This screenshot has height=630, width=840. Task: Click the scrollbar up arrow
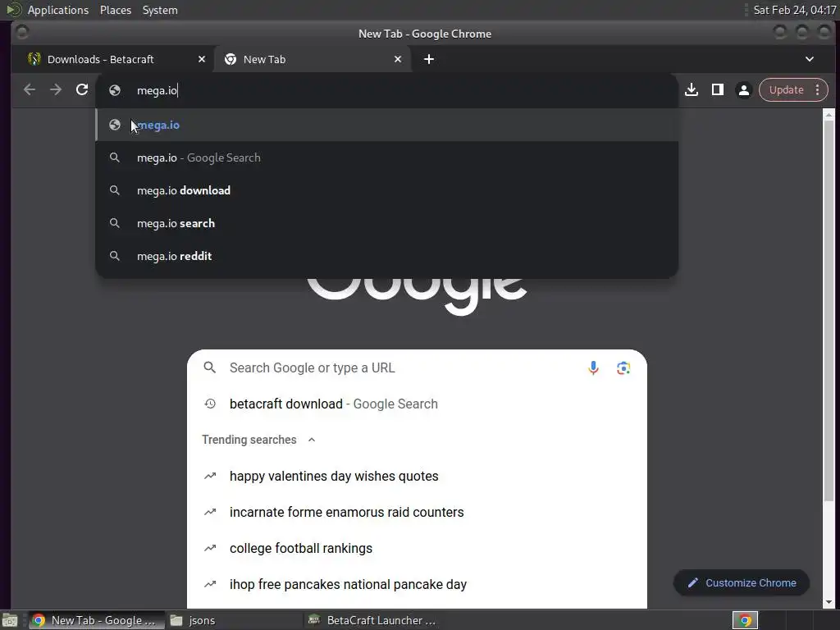pos(829,115)
